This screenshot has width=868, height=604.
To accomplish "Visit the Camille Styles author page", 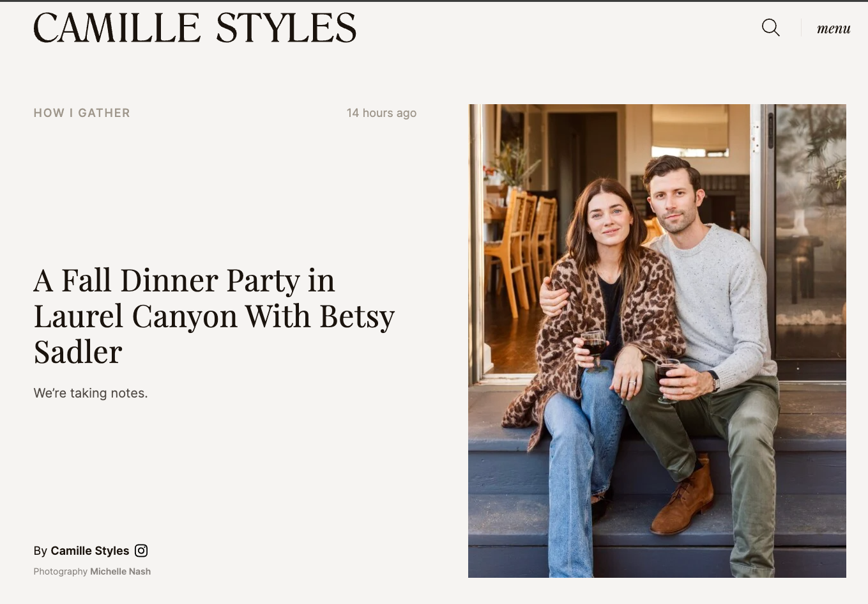I will (x=89, y=550).
